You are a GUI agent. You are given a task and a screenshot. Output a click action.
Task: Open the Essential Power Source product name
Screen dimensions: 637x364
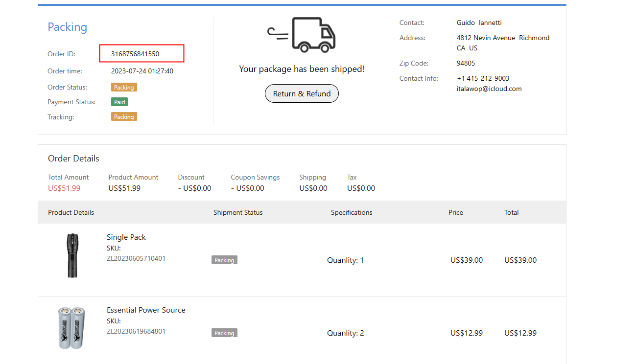146,310
